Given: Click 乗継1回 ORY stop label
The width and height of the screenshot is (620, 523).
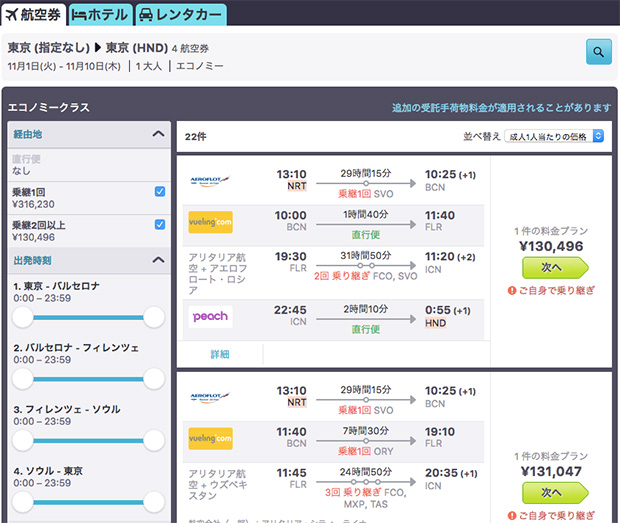Looking at the screenshot, I should [x=366, y=451].
